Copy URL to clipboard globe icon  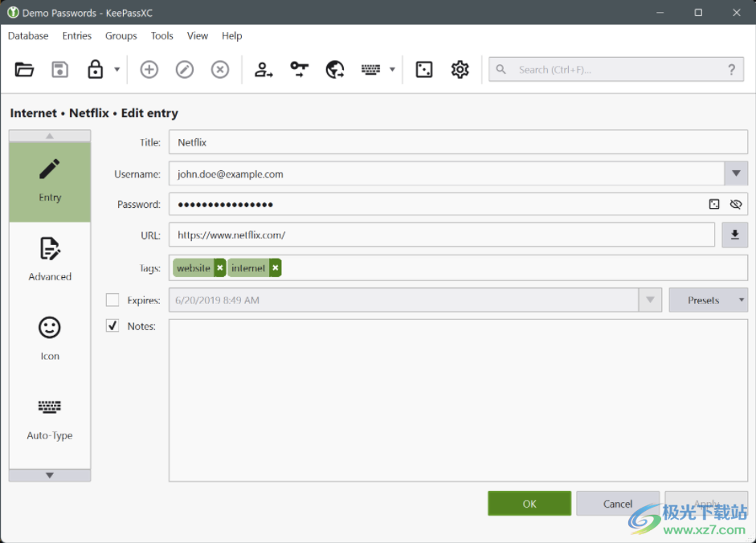[335, 69]
